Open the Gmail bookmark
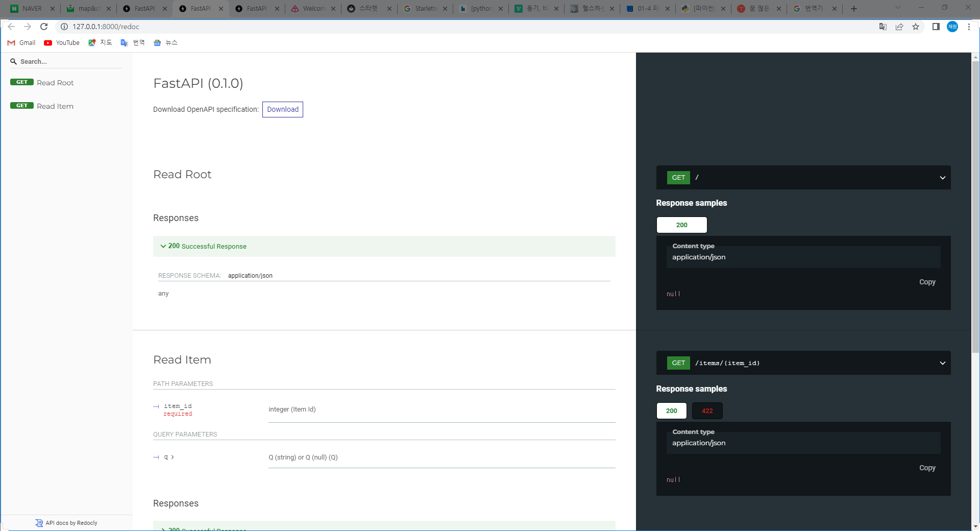Screen dimensions: 980x531 click(x=21, y=43)
